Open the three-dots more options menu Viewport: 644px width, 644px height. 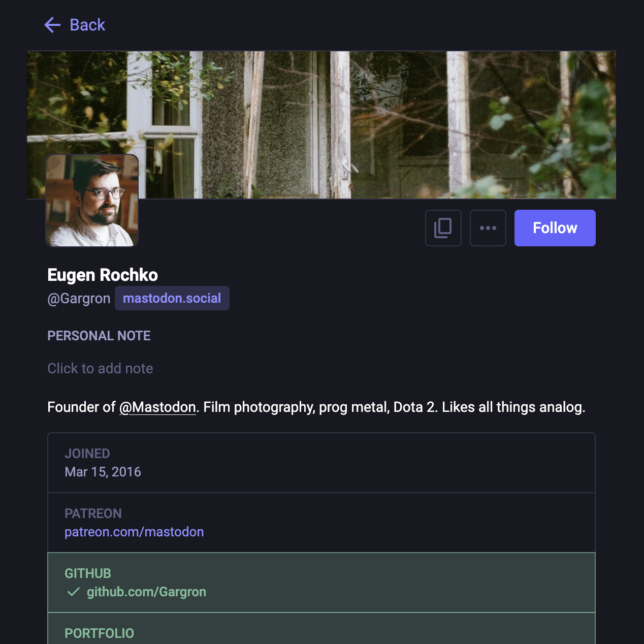tap(488, 228)
